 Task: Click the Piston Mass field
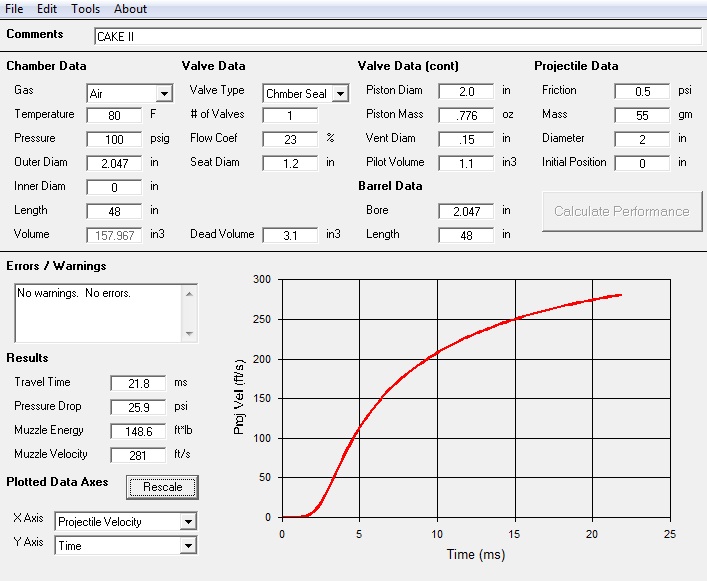[466, 115]
